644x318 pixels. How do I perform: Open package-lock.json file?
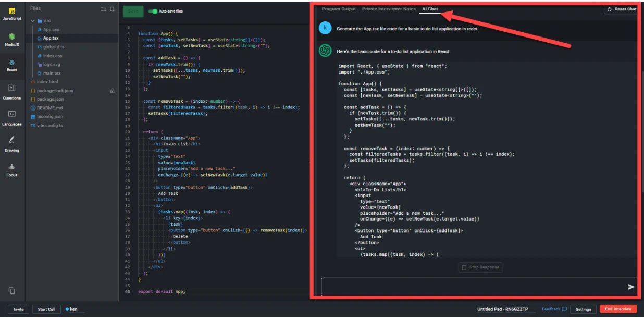pyautogui.click(x=52, y=91)
